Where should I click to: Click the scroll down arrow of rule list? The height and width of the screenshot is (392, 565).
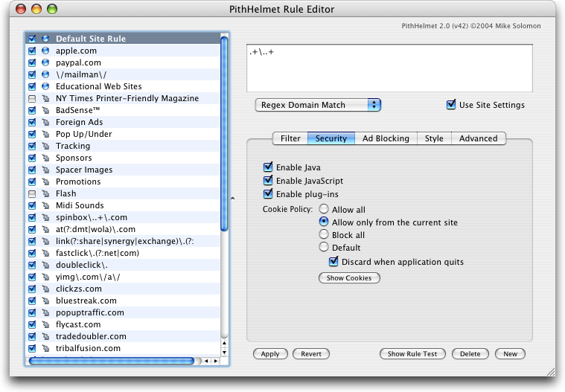coord(224,352)
